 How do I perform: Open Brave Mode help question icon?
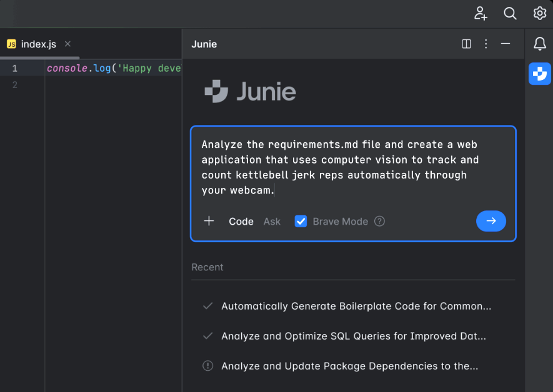click(x=379, y=221)
